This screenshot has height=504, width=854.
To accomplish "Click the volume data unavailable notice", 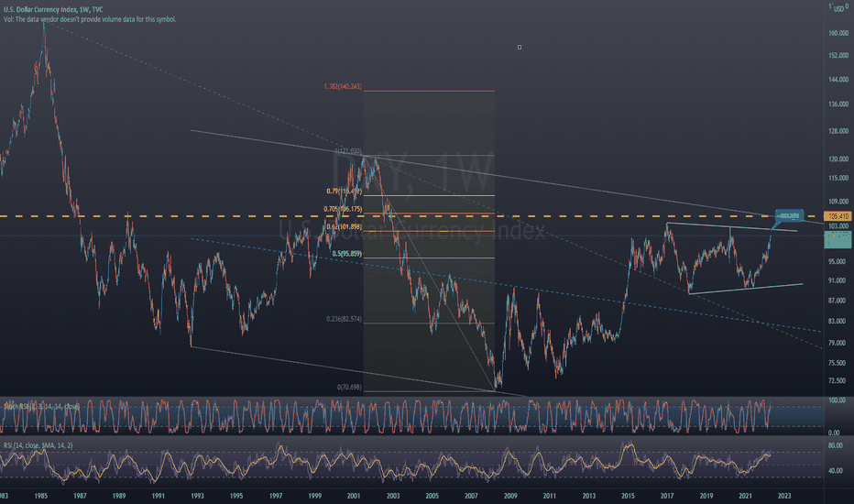I will click(90, 19).
